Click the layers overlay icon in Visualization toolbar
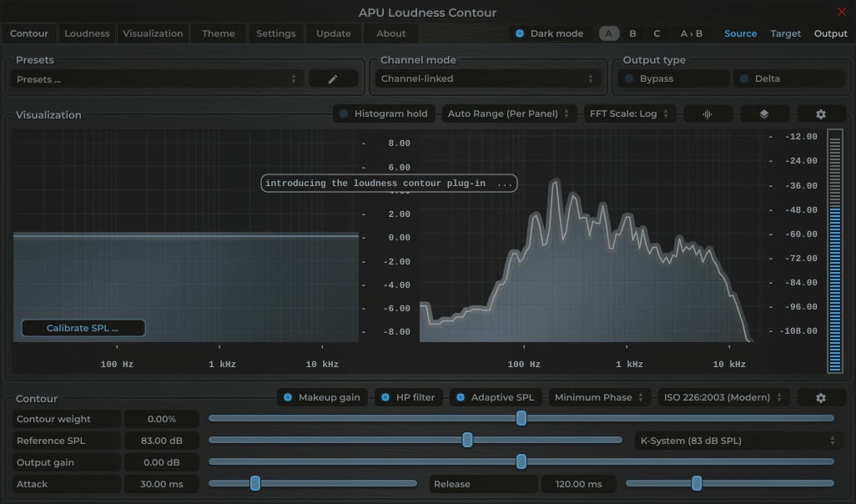 click(764, 113)
